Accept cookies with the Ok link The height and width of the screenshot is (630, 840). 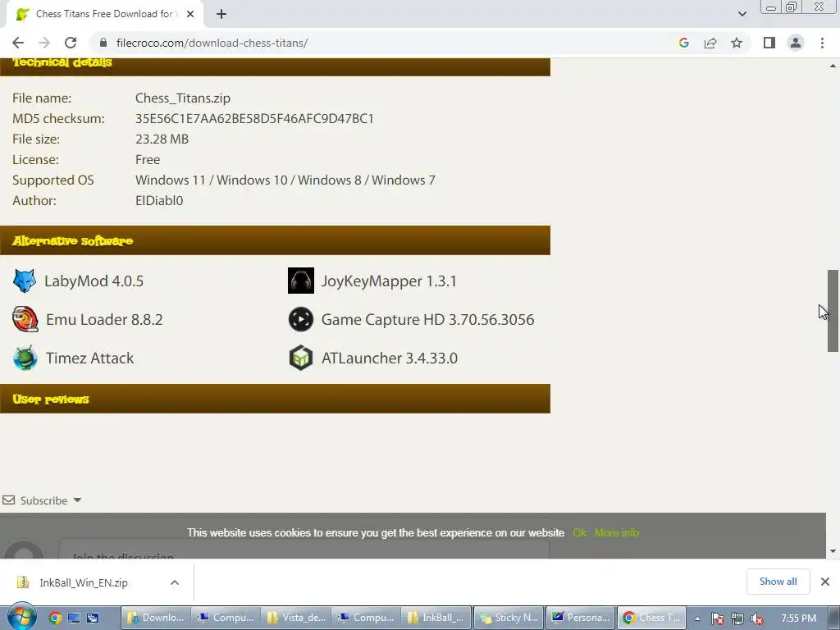pos(579,532)
